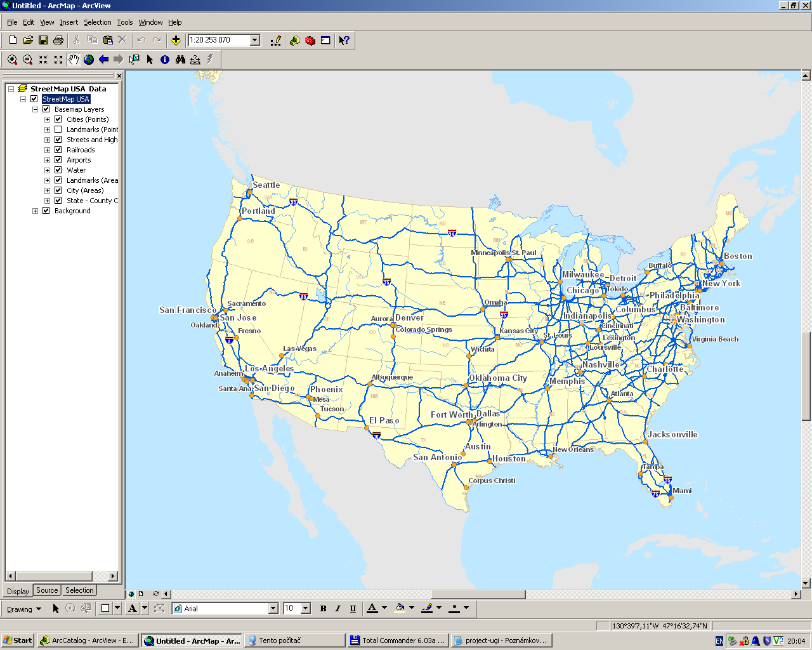
Task: Select the Pan hand tool
Action: pos(74,59)
